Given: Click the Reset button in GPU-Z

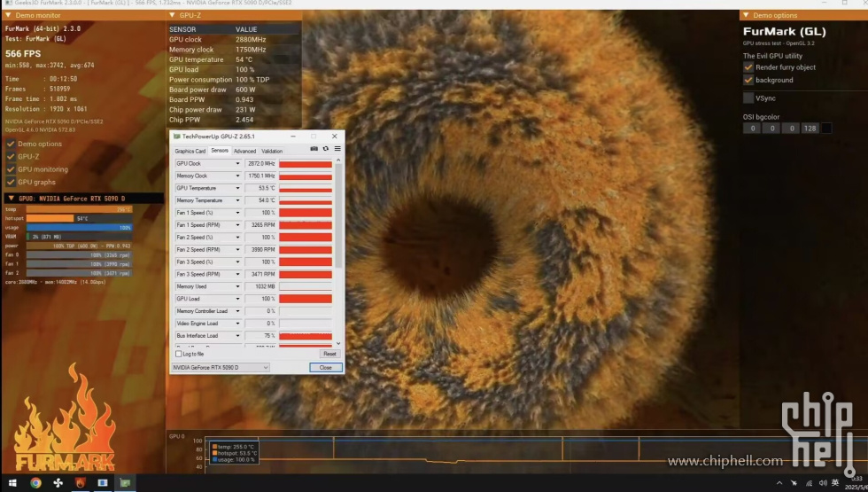Looking at the screenshot, I should point(329,354).
